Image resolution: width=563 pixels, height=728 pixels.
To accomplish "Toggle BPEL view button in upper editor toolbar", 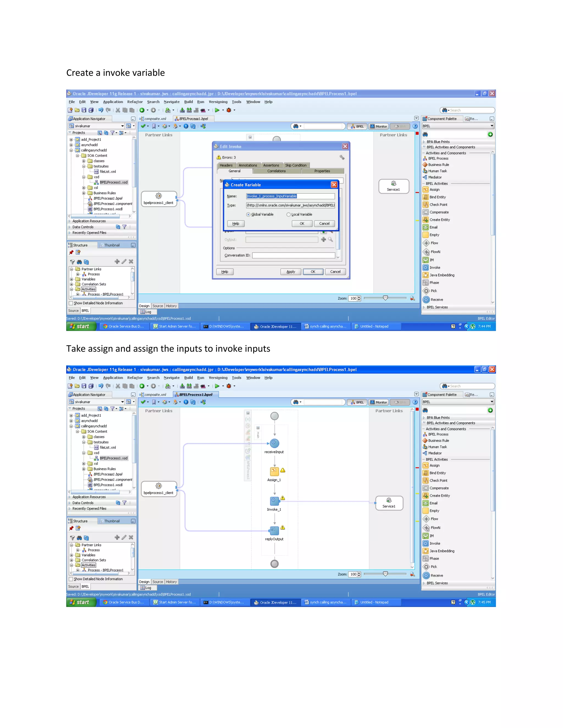I will coord(357,126).
